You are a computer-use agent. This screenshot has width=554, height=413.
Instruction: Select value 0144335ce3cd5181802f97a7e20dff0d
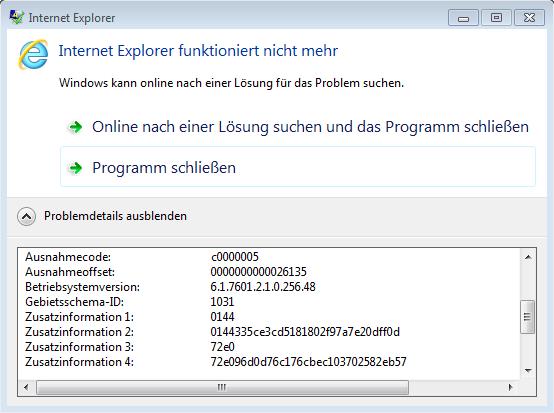pyautogui.click(x=305, y=332)
